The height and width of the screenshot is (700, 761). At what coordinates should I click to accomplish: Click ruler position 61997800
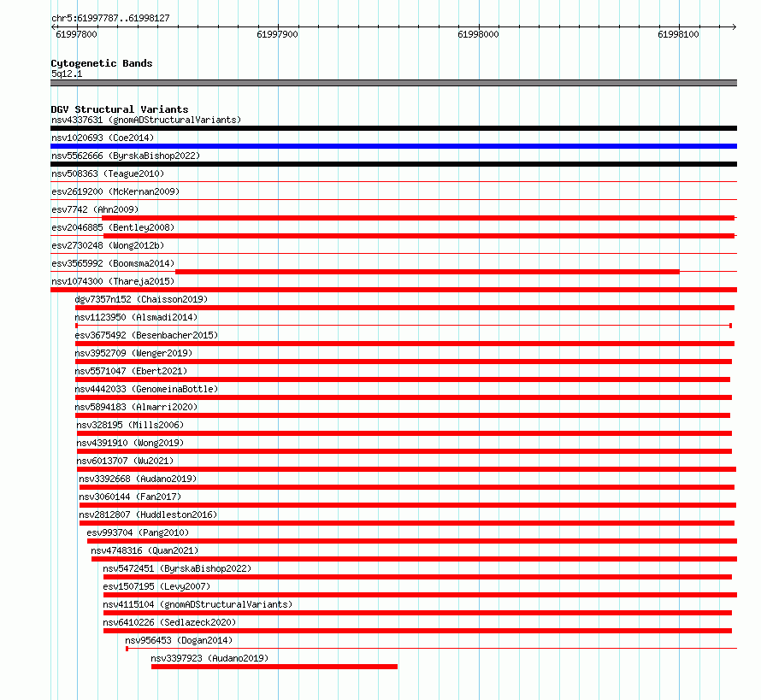(x=76, y=34)
